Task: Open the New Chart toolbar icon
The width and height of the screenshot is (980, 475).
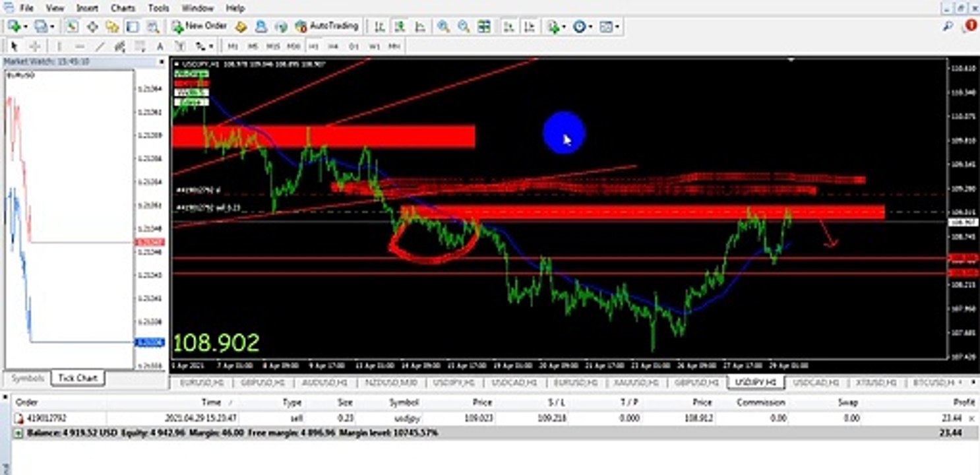Action: click(x=13, y=26)
